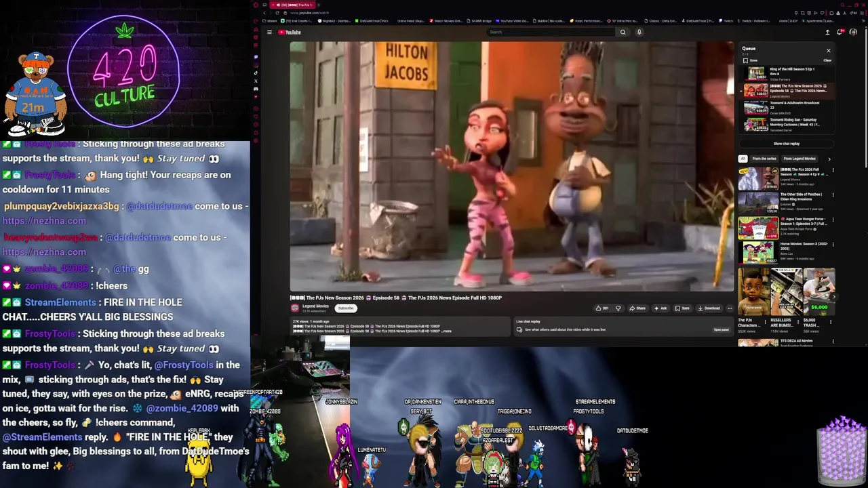The height and width of the screenshot is (488, 868).
Task: Select the From the series chip
Action: (x=764, y=159)
